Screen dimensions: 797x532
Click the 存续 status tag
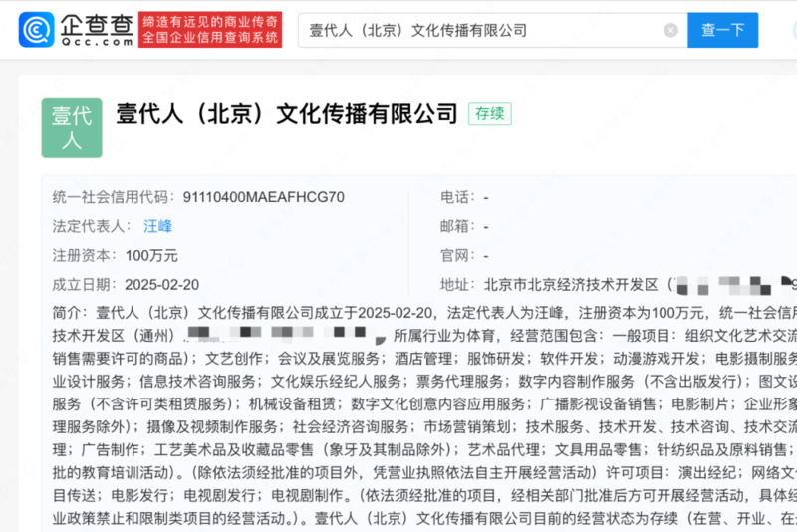click(x=489, y=113)
